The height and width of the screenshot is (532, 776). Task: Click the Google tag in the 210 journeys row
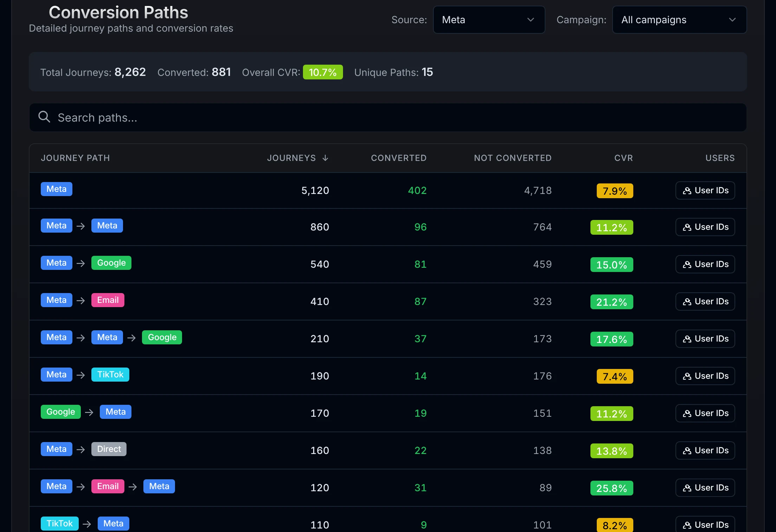click(x=162, y=337)
